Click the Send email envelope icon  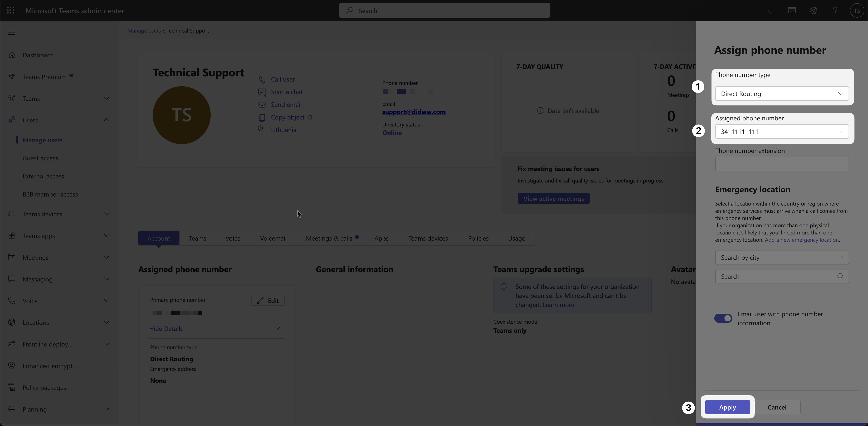pyautogui.click(x=262, y=105)
